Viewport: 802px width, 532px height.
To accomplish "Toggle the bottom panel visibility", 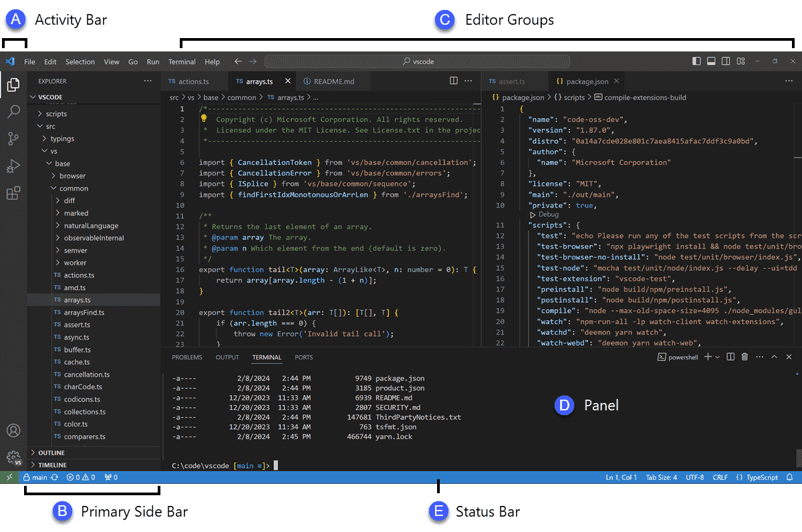I will 711,61.
